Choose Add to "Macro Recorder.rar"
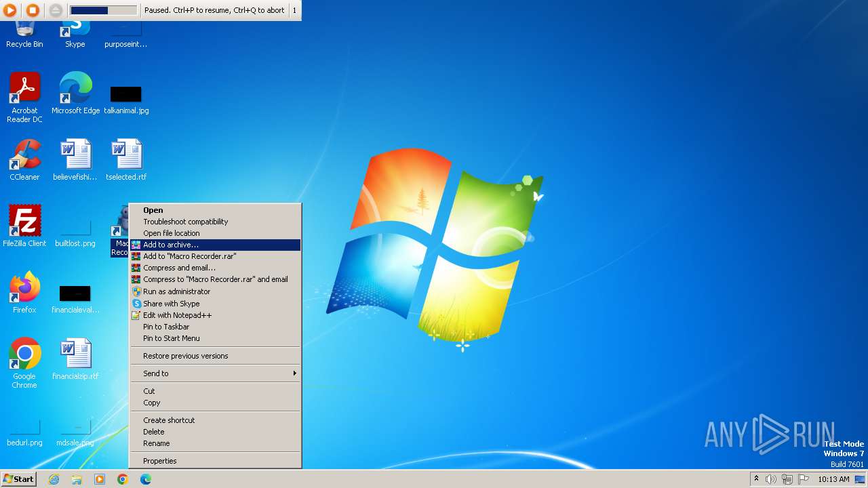868x488 pixels. click(215, 256)
